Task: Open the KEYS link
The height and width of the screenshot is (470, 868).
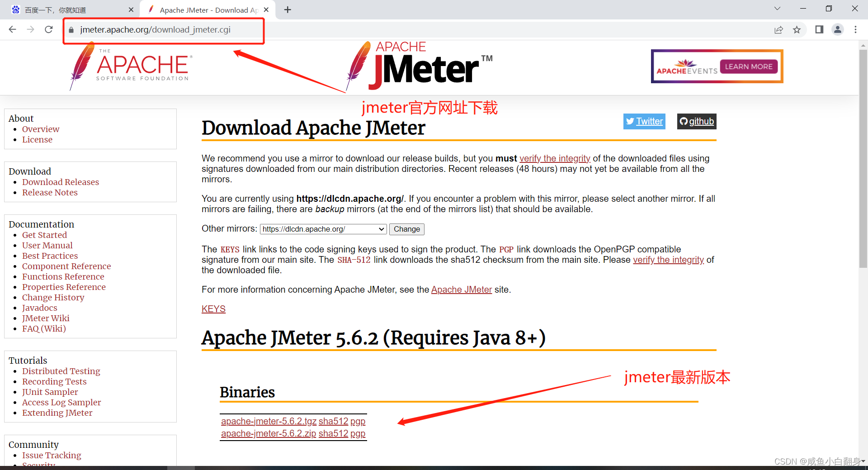Action: [213, 309]
